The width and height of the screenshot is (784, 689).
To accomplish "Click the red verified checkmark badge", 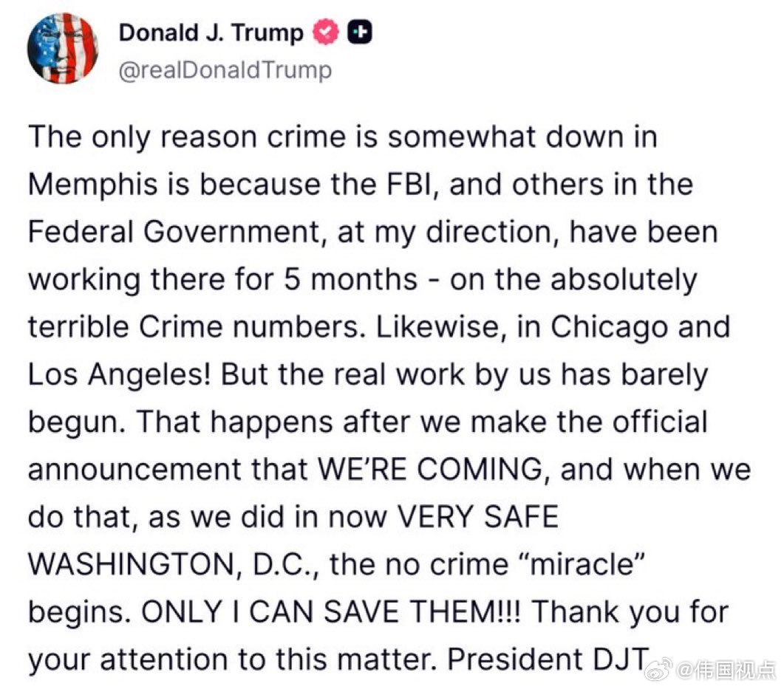I will pyautogui.click(x=326, y=32).
